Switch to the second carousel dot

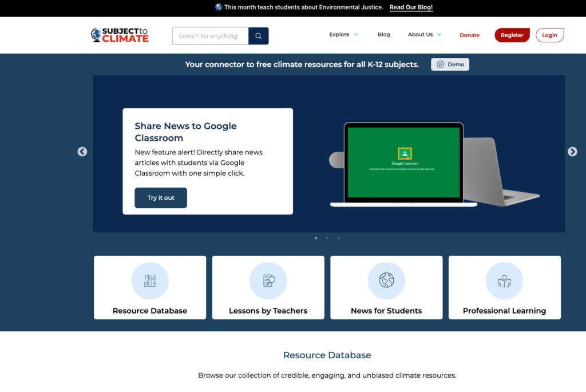[x=327, y=238]
